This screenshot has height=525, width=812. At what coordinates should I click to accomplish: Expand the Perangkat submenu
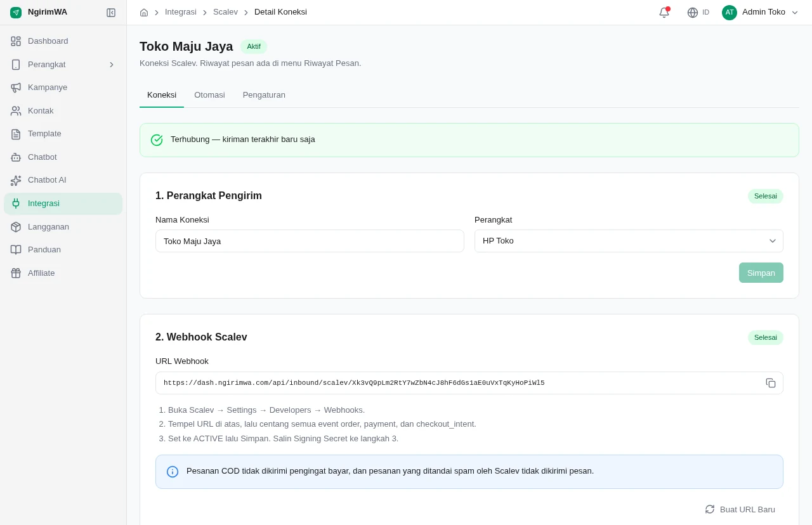(112, 65)
